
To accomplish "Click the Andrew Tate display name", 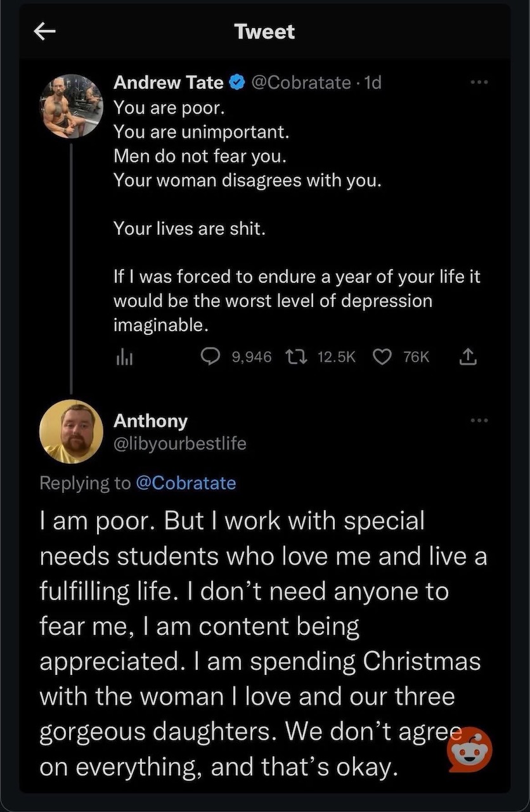I will 169,82.
